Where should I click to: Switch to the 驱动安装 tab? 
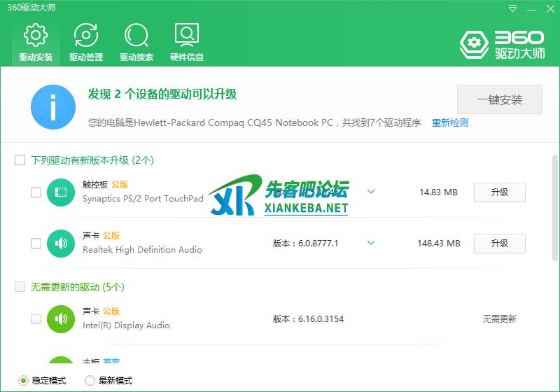tap(36, 42)
